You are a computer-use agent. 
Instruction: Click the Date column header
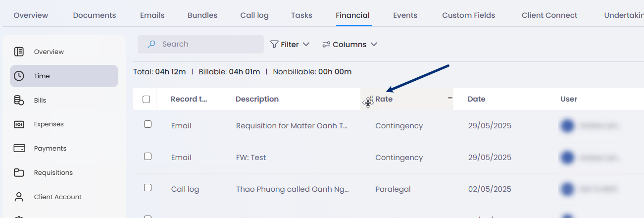pyautogui.click(x=477, y=99)
